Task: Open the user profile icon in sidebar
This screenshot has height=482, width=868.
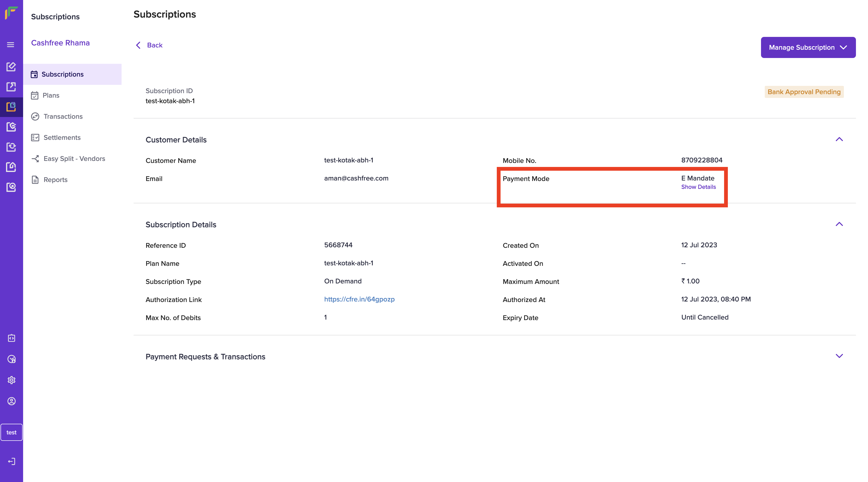Action: click(x=12, y=401)
